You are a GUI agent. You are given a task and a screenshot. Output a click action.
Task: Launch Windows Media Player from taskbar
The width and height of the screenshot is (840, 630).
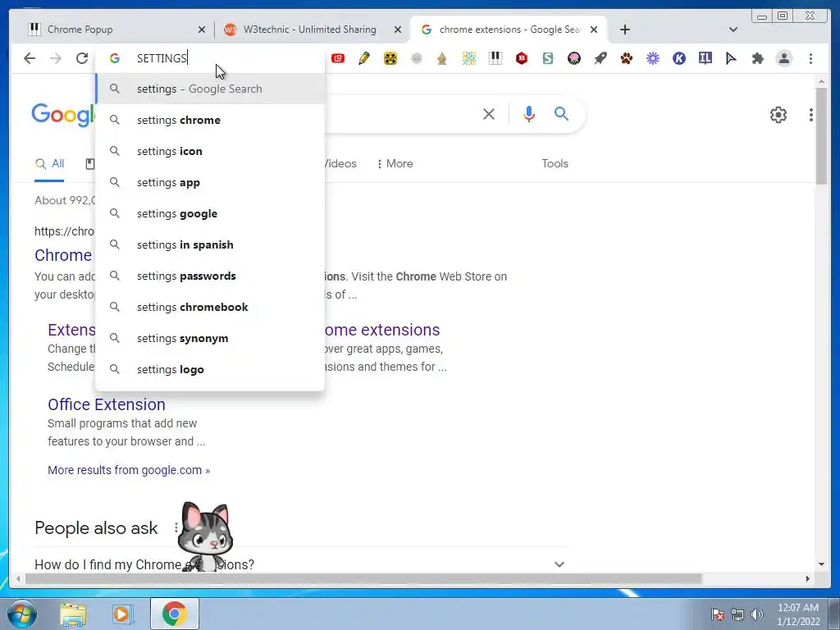pos(122,614)
